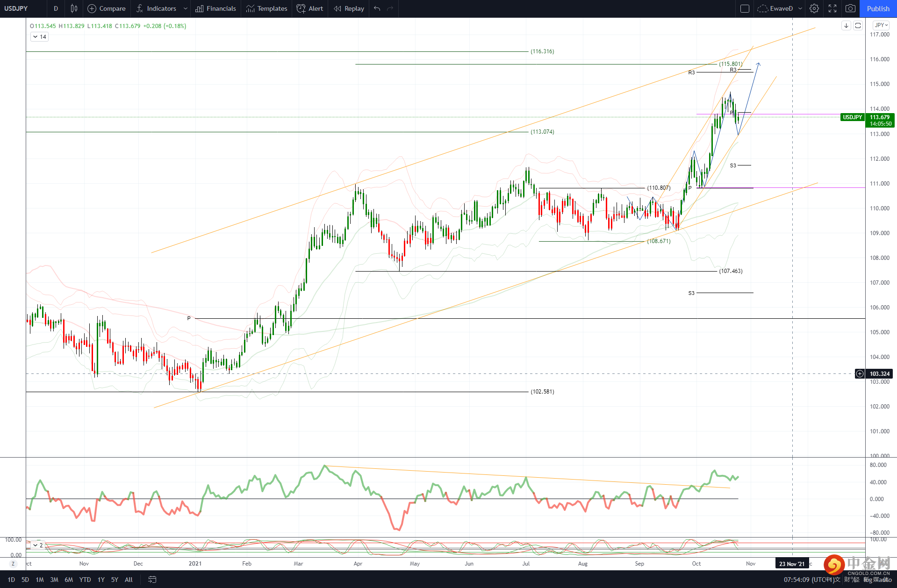The height and width of the screenshot is (588, 897).
Task: Click the (115.801) target line label
Action: point(731,64)
